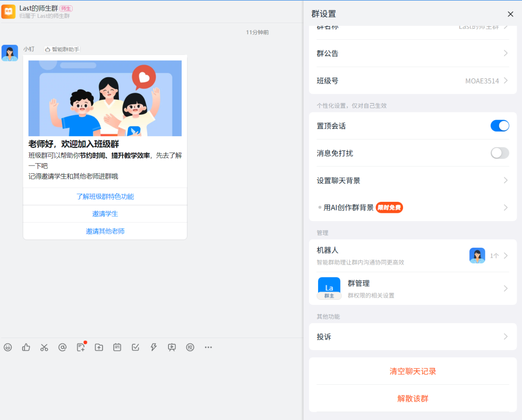Image resolution: width=522 pixels, height=420 pixels.
Task: Click the file upload icon
Action: coord(99,347)
